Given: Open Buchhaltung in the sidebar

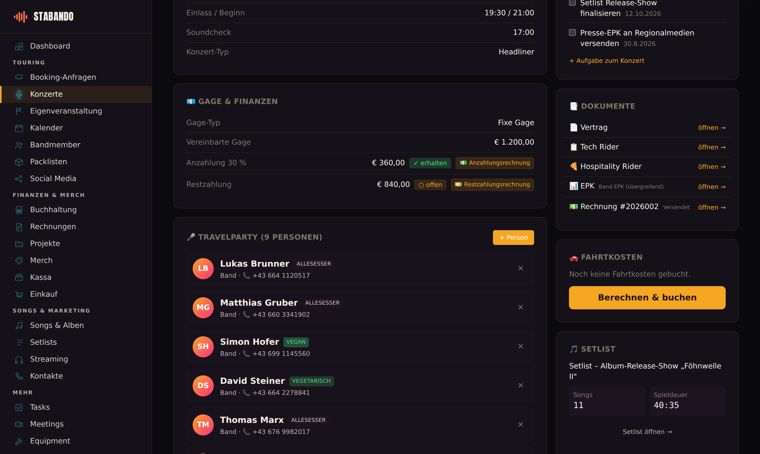Looking at the screenshot, I should [76, 210].
